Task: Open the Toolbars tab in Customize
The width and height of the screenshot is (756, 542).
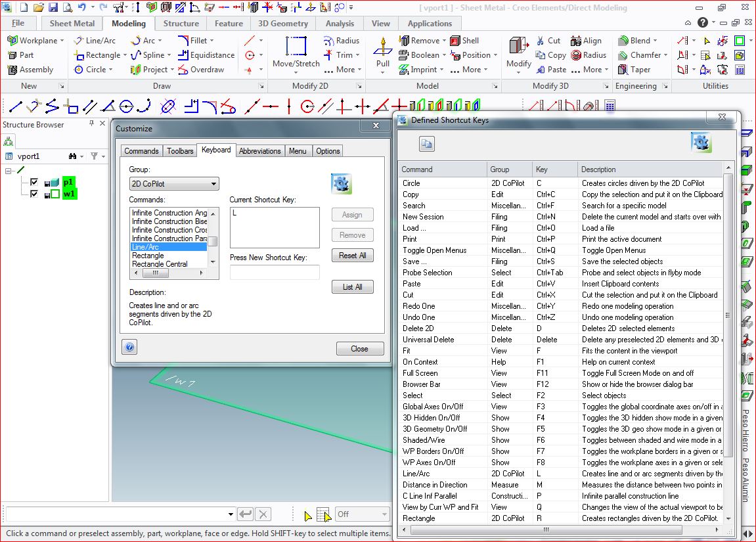Action: coord(180,151)
